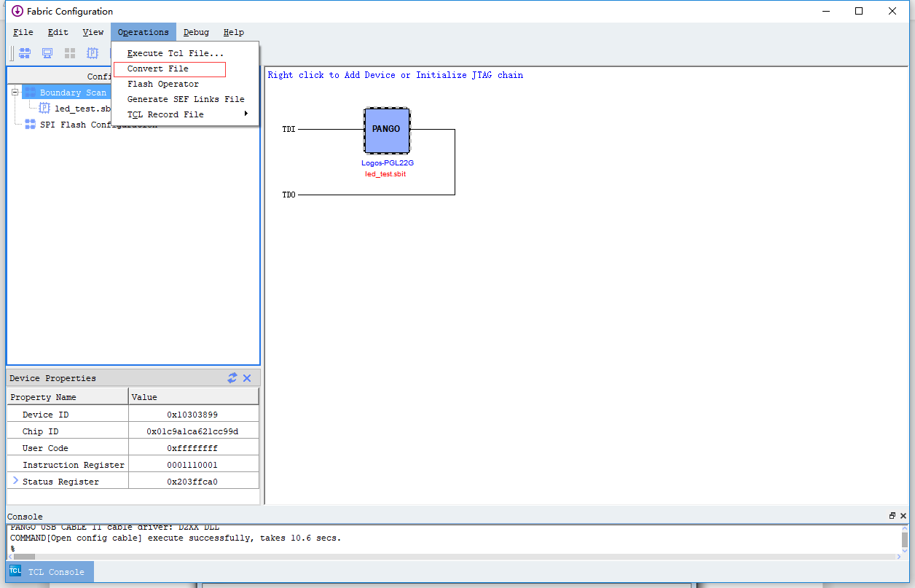
Task: Collapse the Boundary Scan tree node
Action: point(15,93)
